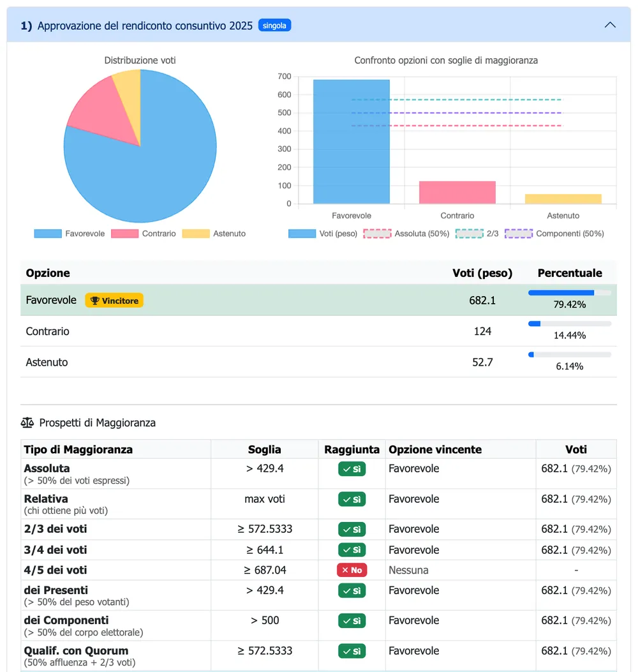Toggle Contrario legend in pie chart
Image resolution: width=638 pixels, height=672 pixels.
(144, 234)
